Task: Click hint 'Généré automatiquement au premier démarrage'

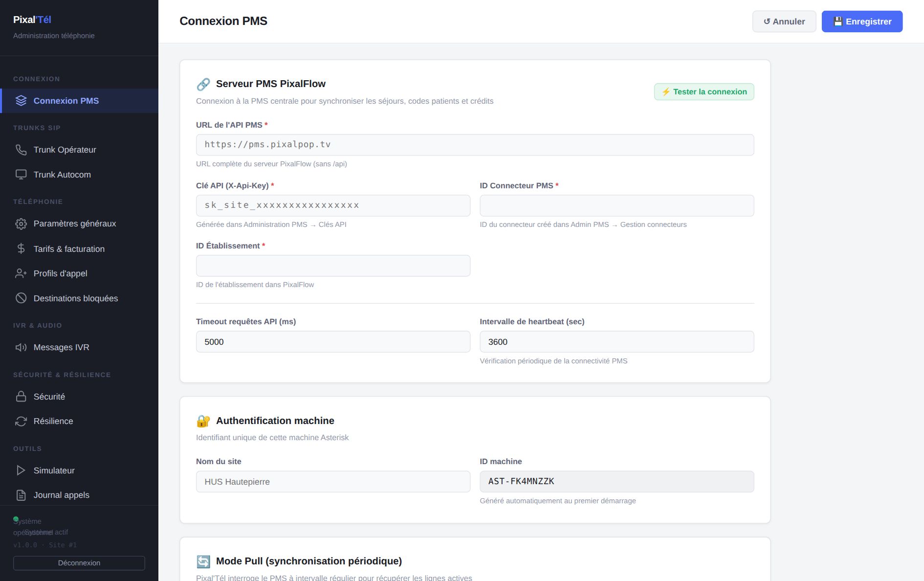Action: click(558, 501)
